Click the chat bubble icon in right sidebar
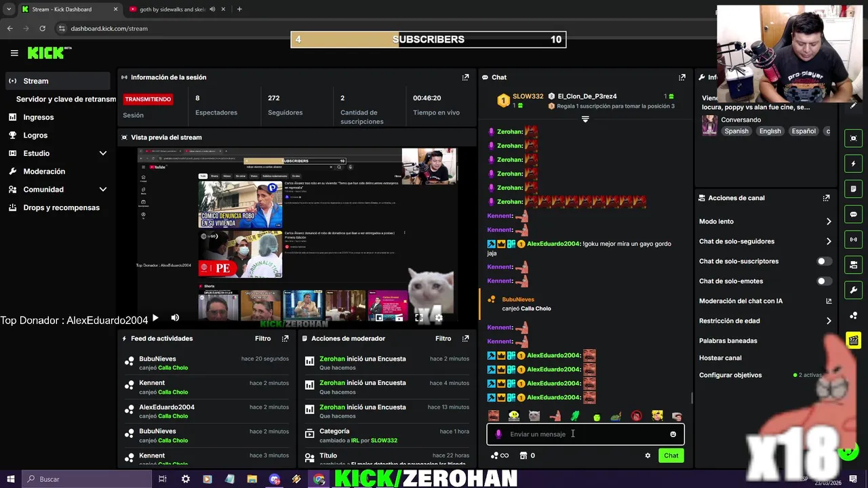The image size is (868, 488). [853, 214]
